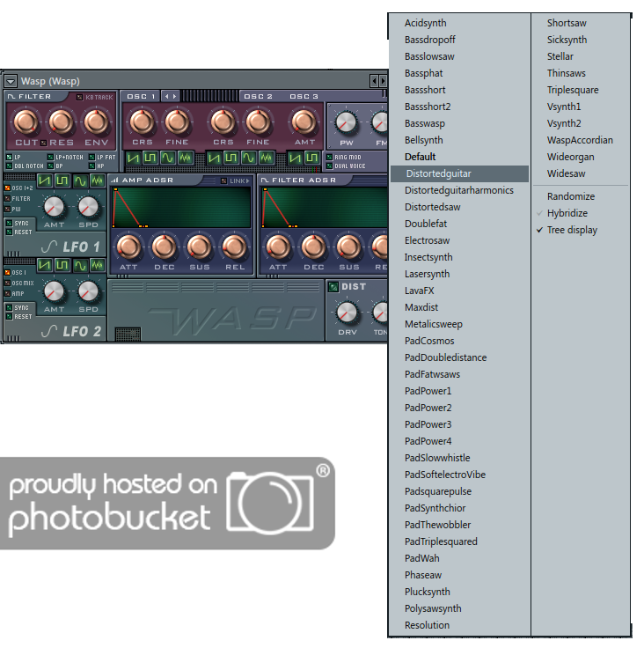Click OSC 1 right arrow selector
The width and height of the screenshot is (644, 648).
[175, 97]
